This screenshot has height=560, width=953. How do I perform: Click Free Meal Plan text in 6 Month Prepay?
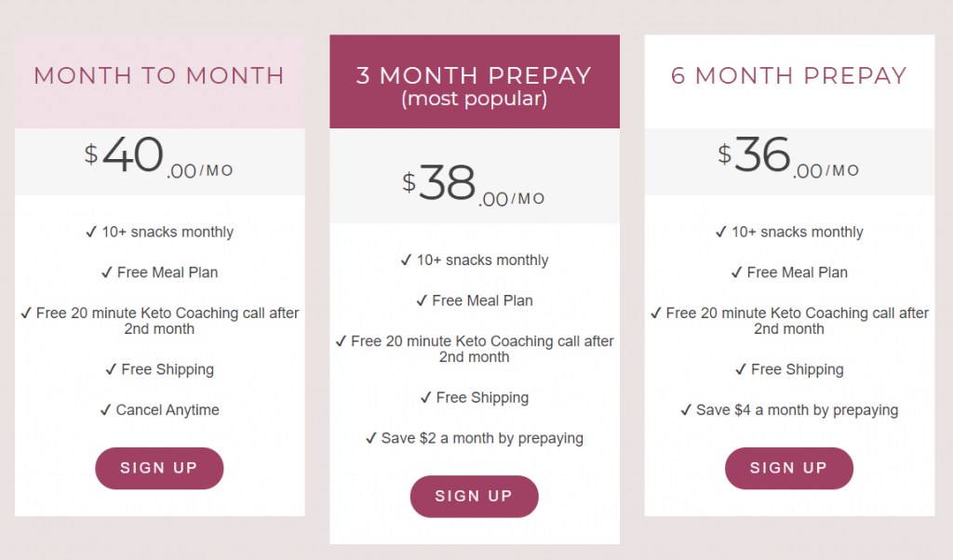[798, 273]
